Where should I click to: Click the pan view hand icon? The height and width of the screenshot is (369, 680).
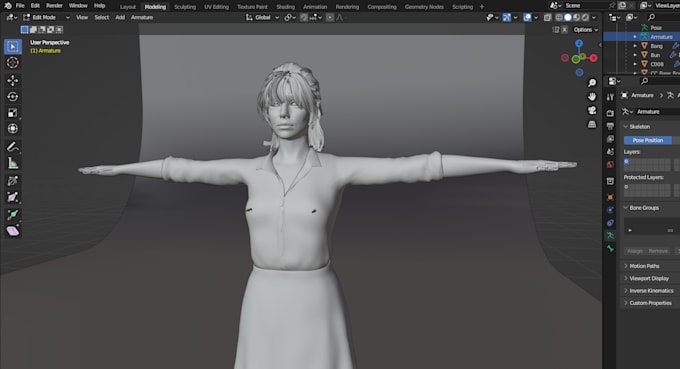click(x=592, y=96)
